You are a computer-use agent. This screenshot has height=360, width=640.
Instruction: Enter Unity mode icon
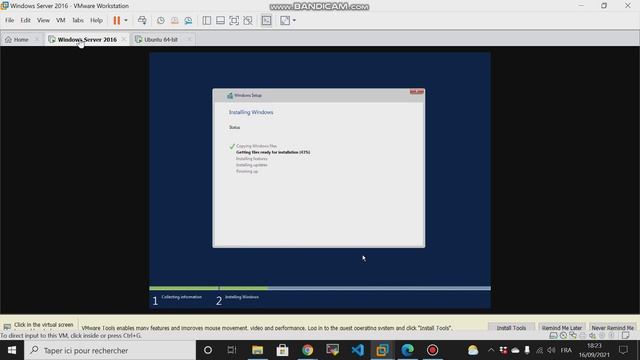[x=248, y=20]
